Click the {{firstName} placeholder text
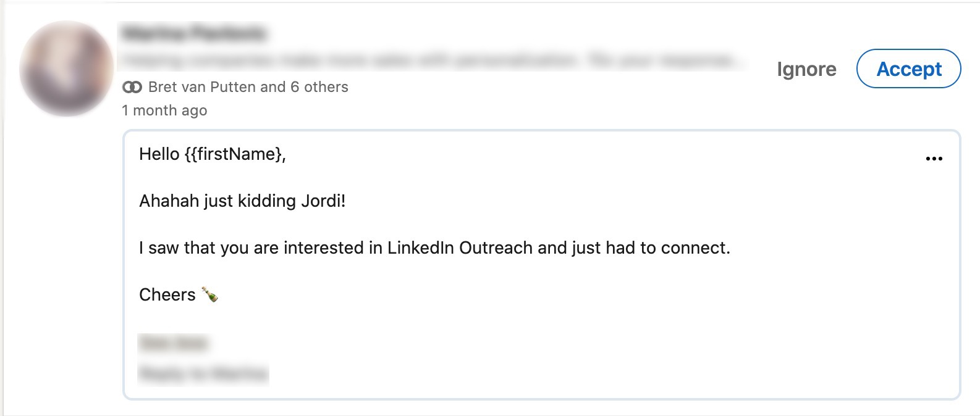 click(x=233, y=154)
